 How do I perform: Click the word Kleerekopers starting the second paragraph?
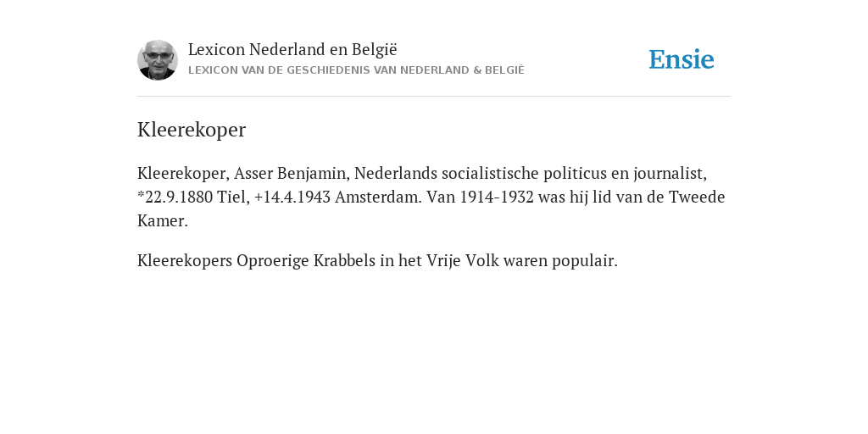coord(185,261)
